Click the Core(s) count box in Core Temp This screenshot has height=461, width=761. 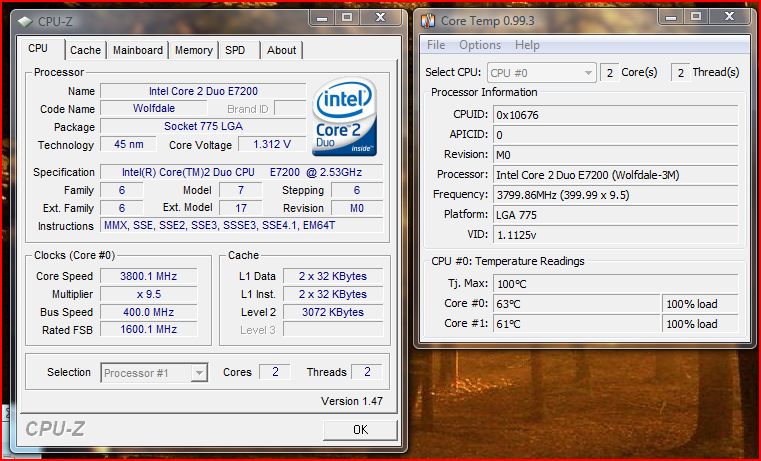click(610, 73)
